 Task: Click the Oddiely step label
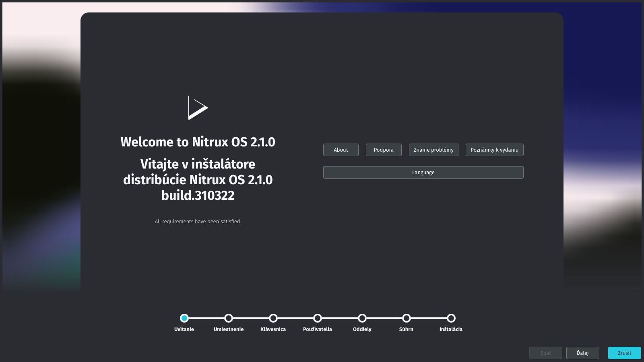pos(362,329)
